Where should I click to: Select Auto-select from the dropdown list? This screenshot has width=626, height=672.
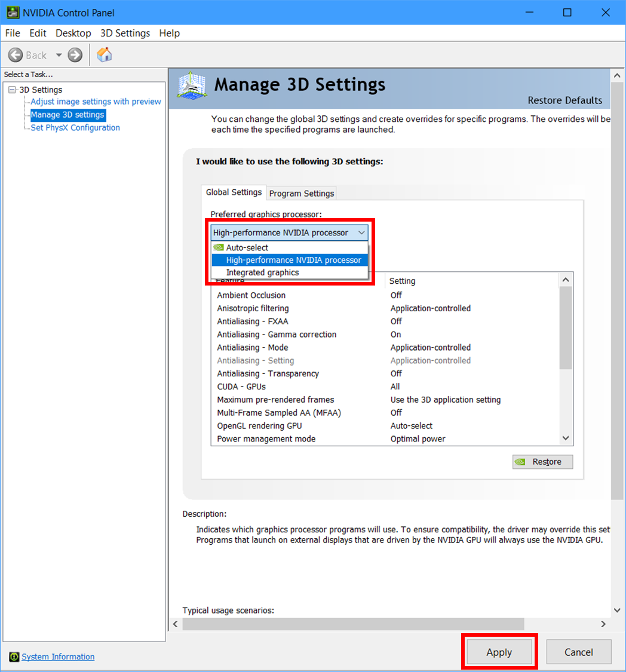[247, 247]
